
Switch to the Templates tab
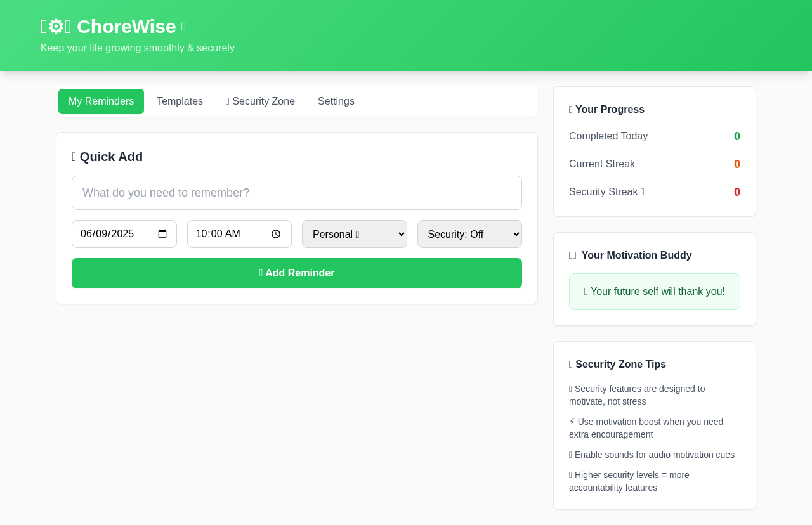point(180,101)
